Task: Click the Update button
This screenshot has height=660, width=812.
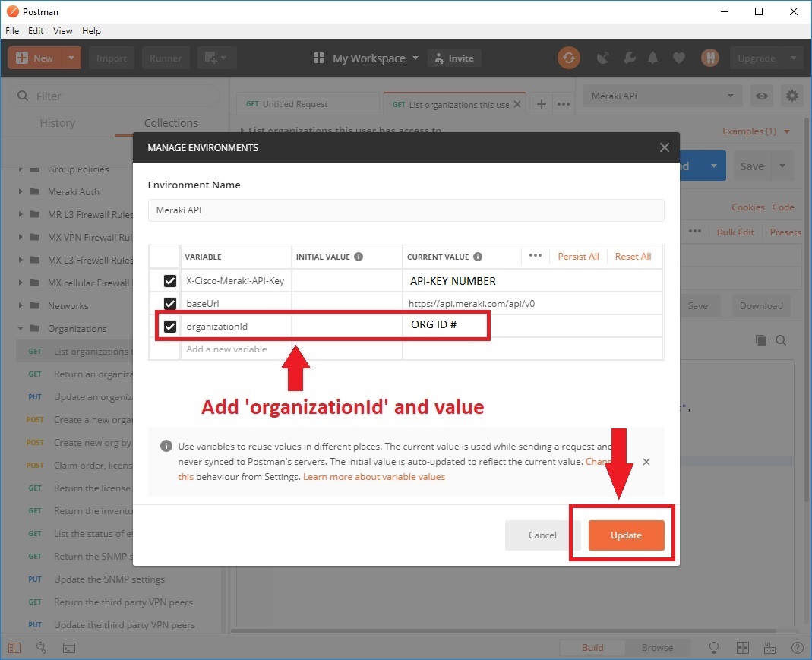Action: [x=626, y=535]
